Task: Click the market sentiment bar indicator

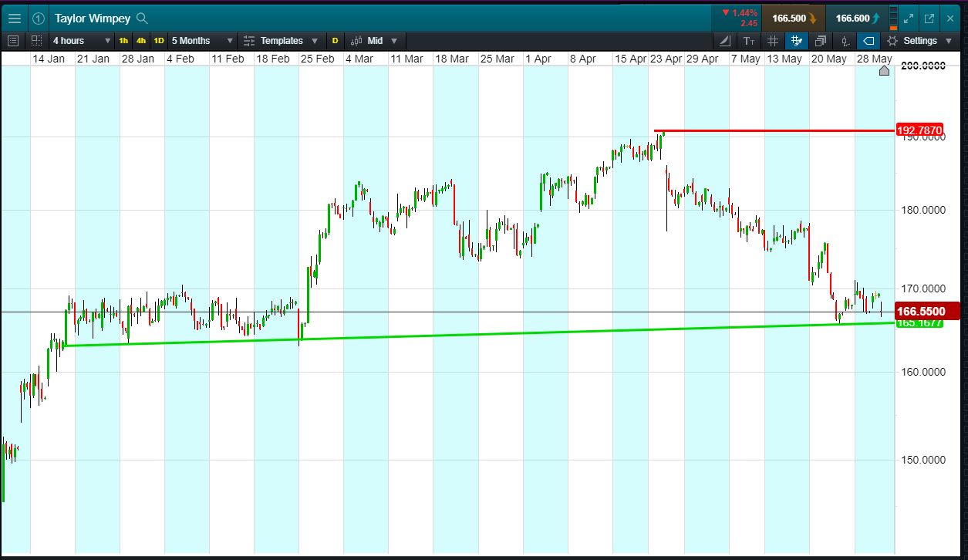Action: pyautogui.click(x=893, y=19)
